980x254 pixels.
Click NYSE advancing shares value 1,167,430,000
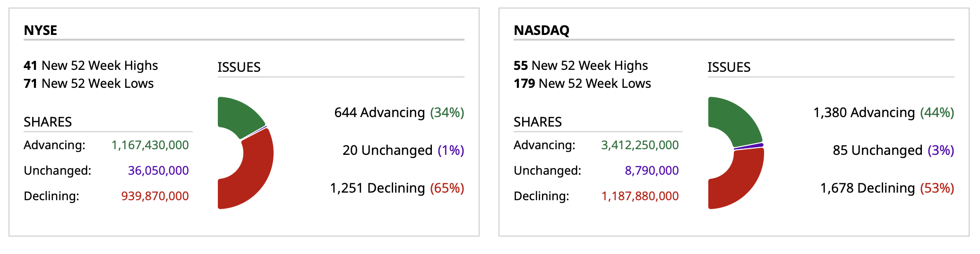[150, 145]
